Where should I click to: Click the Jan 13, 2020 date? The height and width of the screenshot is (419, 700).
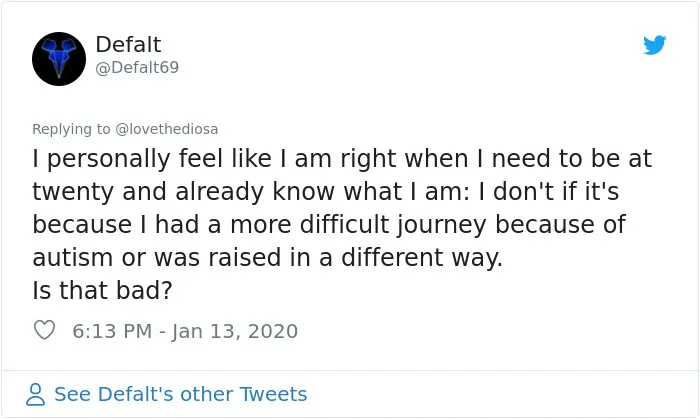click(234, 332)
